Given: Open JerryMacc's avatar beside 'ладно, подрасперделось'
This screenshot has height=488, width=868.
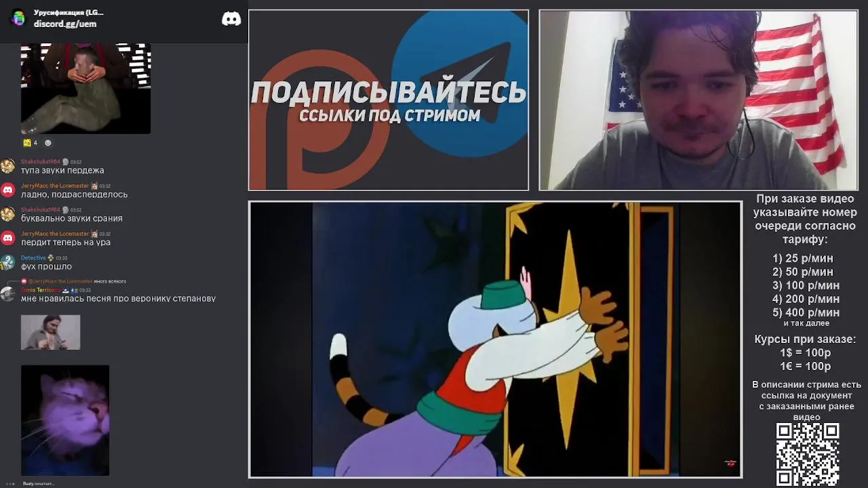Looking at the screenshot, I should (x=7, y=190).
